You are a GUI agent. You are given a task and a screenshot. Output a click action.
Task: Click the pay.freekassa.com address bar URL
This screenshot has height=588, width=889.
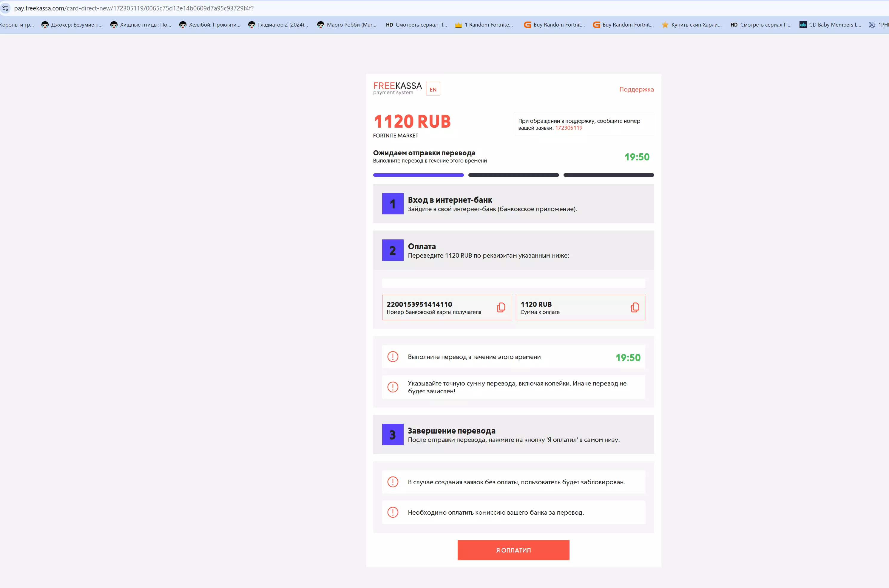pos(134,8)
